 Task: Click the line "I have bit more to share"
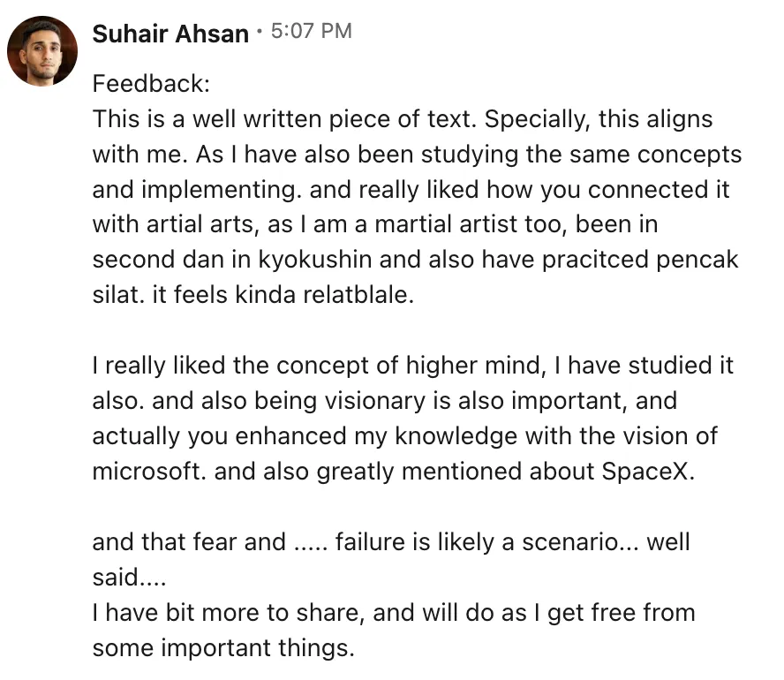394,613
